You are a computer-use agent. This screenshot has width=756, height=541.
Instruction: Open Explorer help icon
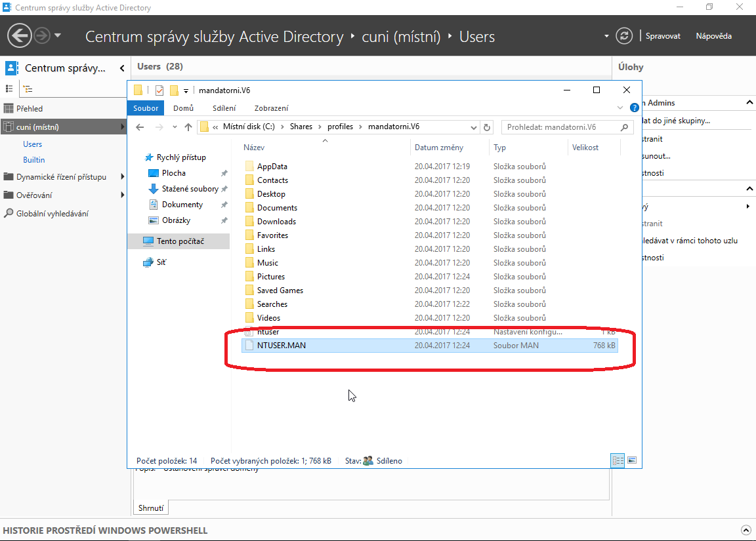(635, 108)
